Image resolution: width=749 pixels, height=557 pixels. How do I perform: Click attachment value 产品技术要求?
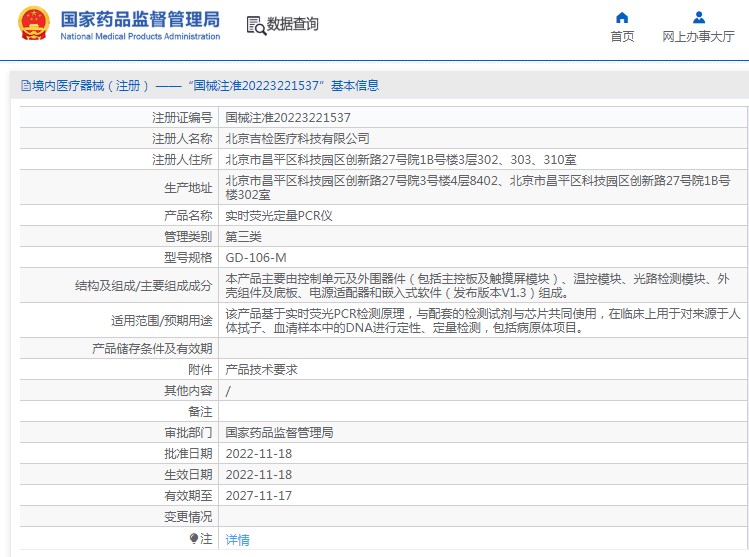click(261, 370)
